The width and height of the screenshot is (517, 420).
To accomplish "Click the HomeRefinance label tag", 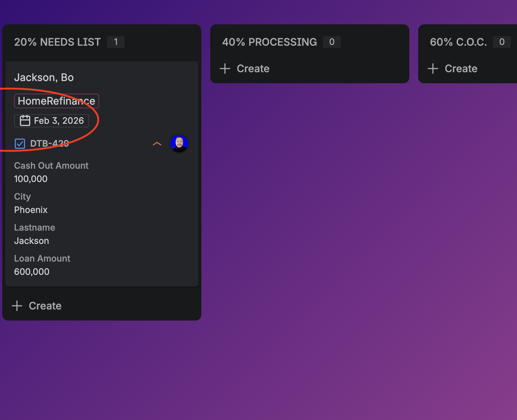I will coord(56,101).
